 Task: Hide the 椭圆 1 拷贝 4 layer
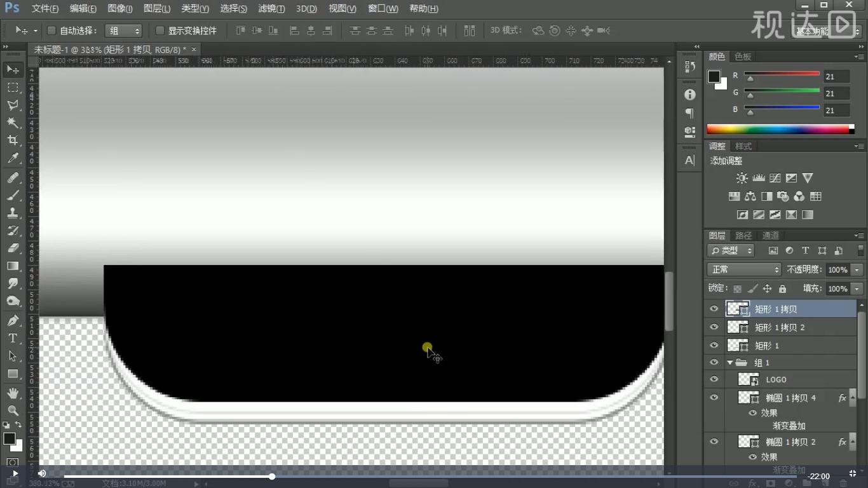(x=714, y=398)
